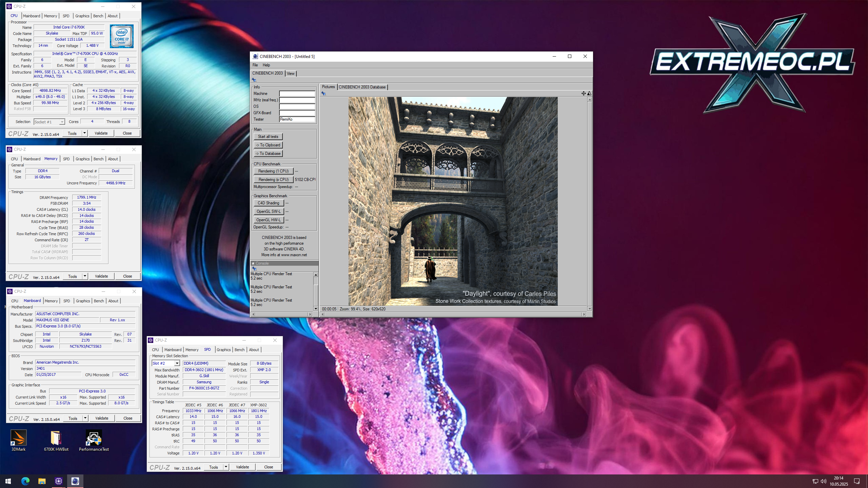Click the Microsoft Edge taskbar icon
The image size is (868, 488).
pyautogui.click(x=25, y=481)
